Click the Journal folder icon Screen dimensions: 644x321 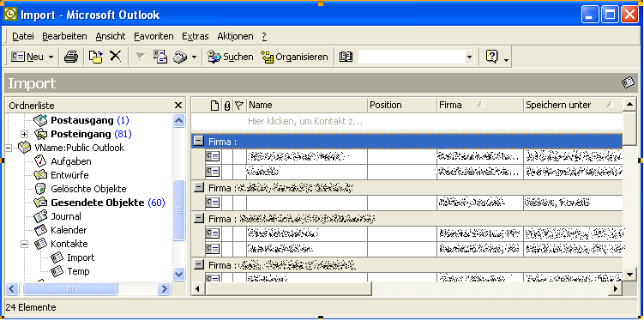41,215
